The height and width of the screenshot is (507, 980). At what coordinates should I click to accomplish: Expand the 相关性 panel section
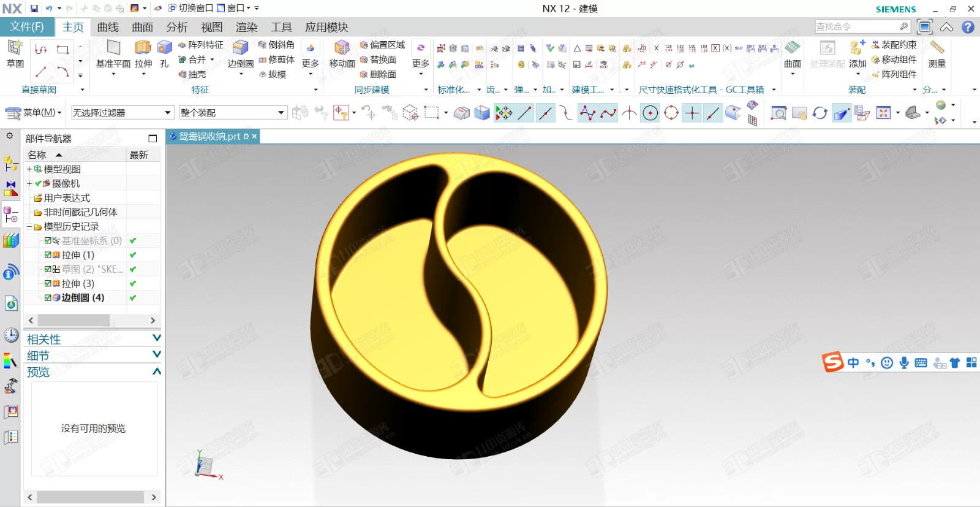point(156,338)
